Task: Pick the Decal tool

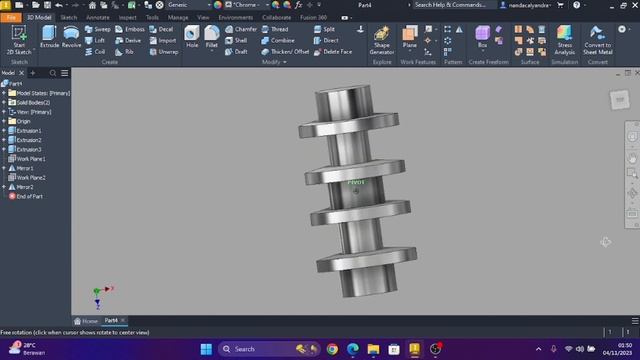Action: (161, 29)
